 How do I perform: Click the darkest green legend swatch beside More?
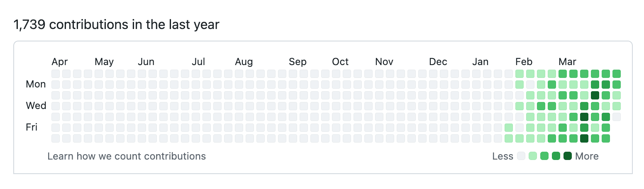[568, 156]
